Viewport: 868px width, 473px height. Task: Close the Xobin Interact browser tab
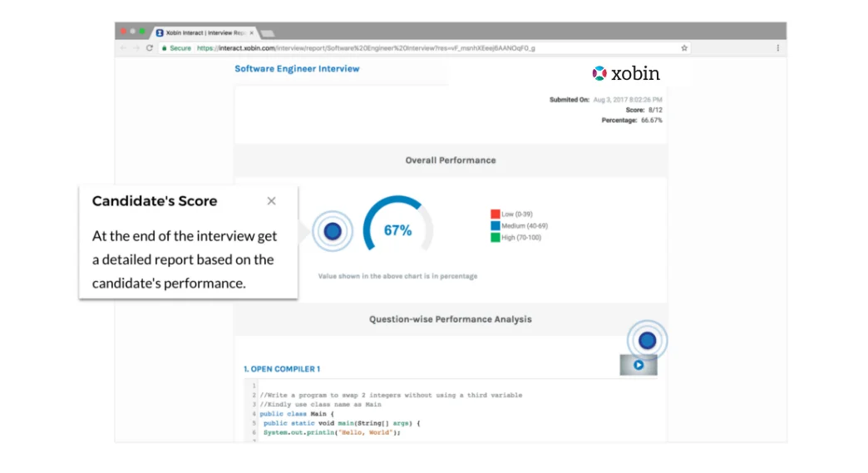pyautogui.click(x=251, y=32)
